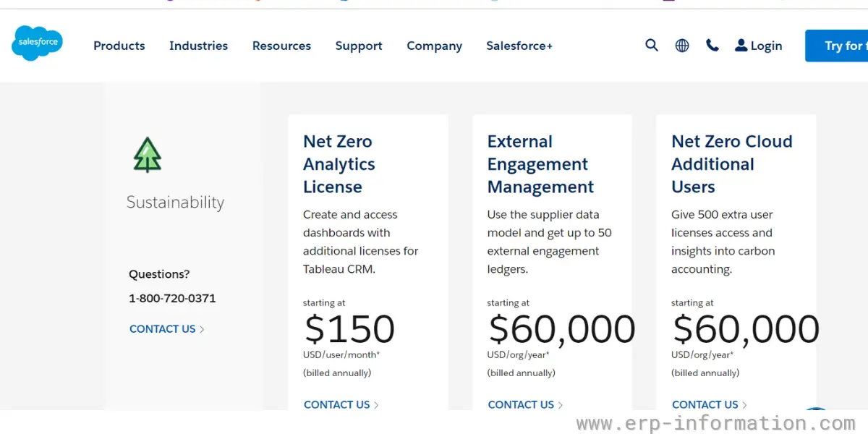Click CONTACT US under Net Zero Cloud Additional Users
This screenshot has width=868, height=434.
(710, 405)
